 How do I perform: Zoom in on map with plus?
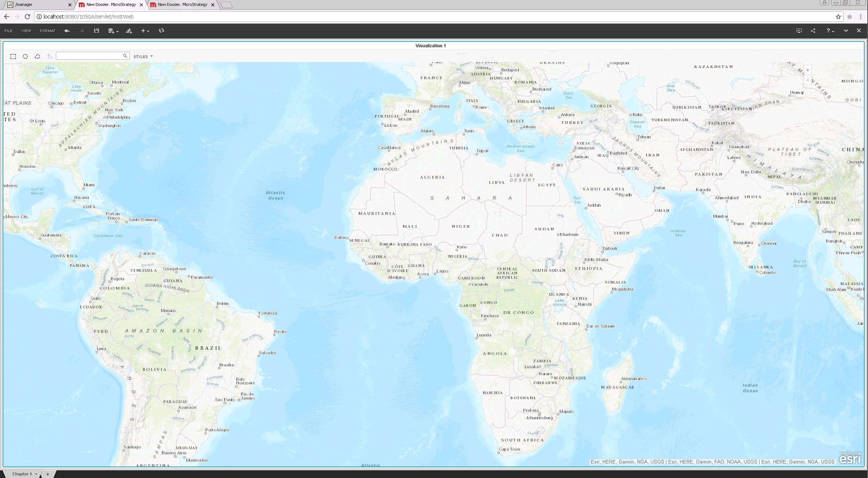808,70
